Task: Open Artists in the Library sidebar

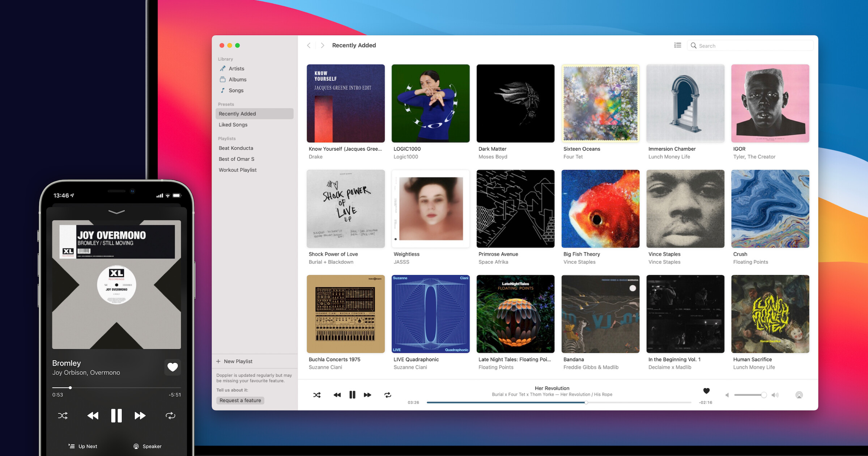Action: (x=236, y=68)
